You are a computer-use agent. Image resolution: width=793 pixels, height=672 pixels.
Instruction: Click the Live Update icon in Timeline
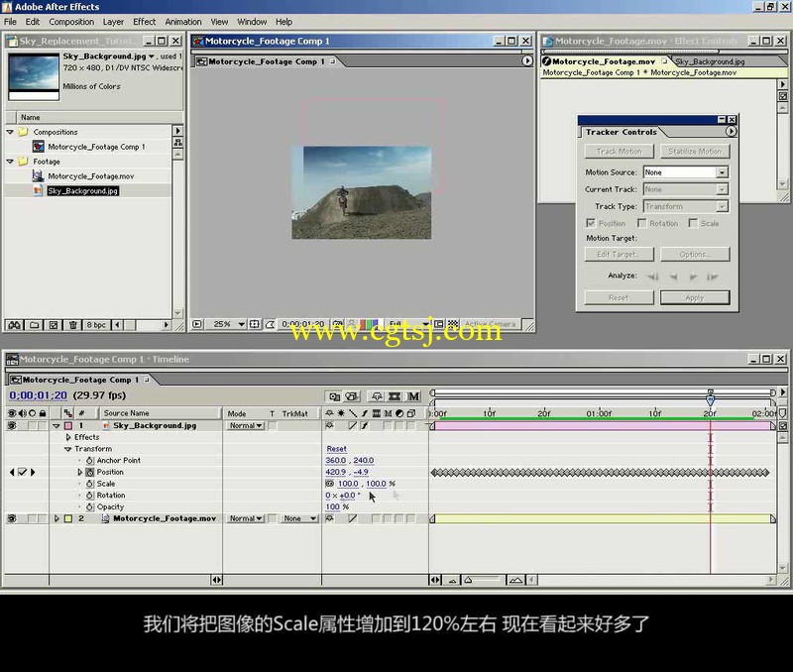tap(335, 396)
